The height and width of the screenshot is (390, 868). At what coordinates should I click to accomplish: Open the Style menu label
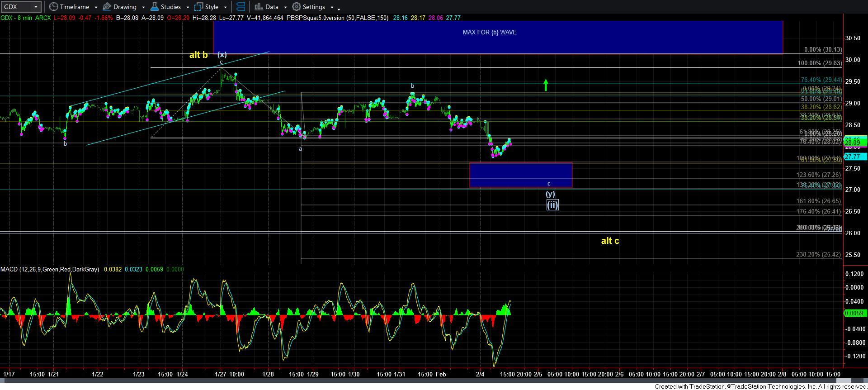[x=212, y=7]
